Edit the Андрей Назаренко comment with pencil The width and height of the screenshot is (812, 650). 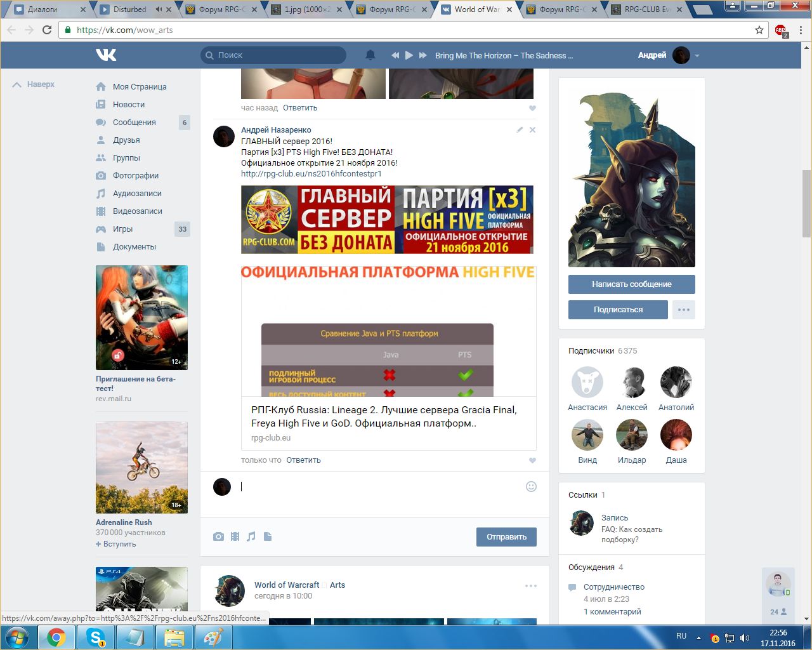point(520,129)
